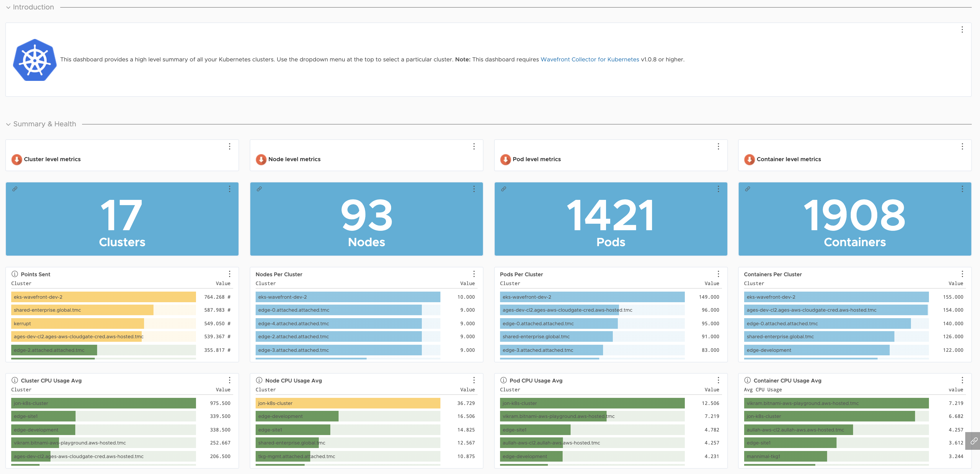The height and width of the screenshot is (474, 980).
Task: Open Containers Per Cluster options menu
Action: click(x=962, y=274)
